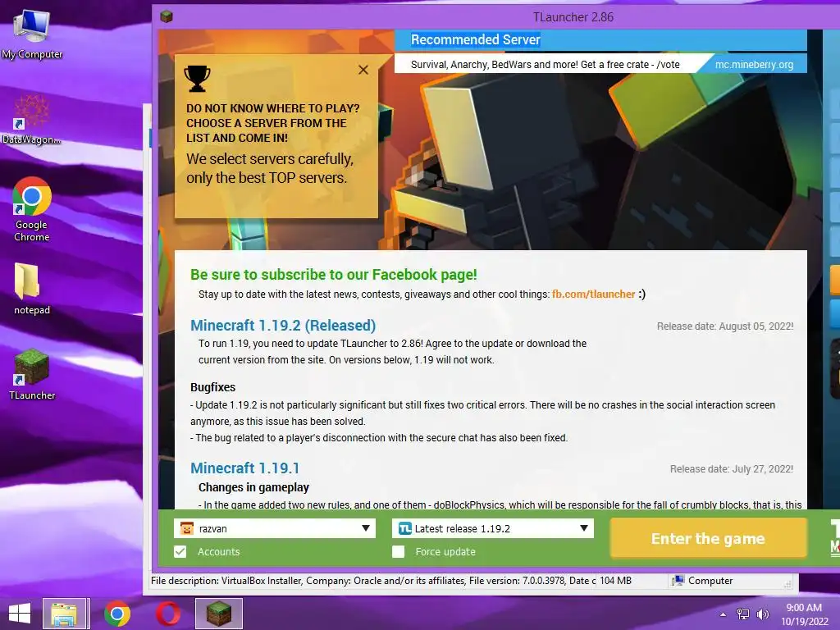Click Enter the game button
This screenshot has height=630, width=840.
pos(708,538)
